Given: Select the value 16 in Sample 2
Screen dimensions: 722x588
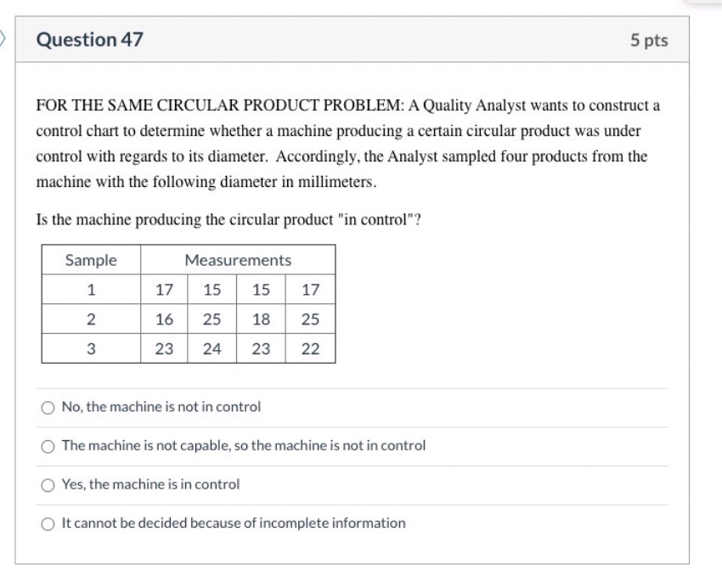Looking at the screenshot, I should (x=164, y=320).
